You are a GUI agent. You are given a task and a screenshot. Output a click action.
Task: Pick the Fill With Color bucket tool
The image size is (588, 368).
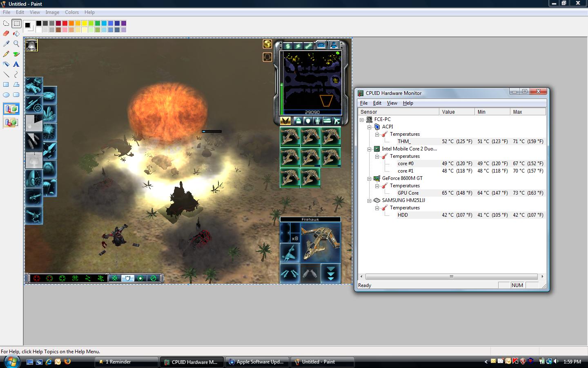pyautogui.click(x=16, y=34)
